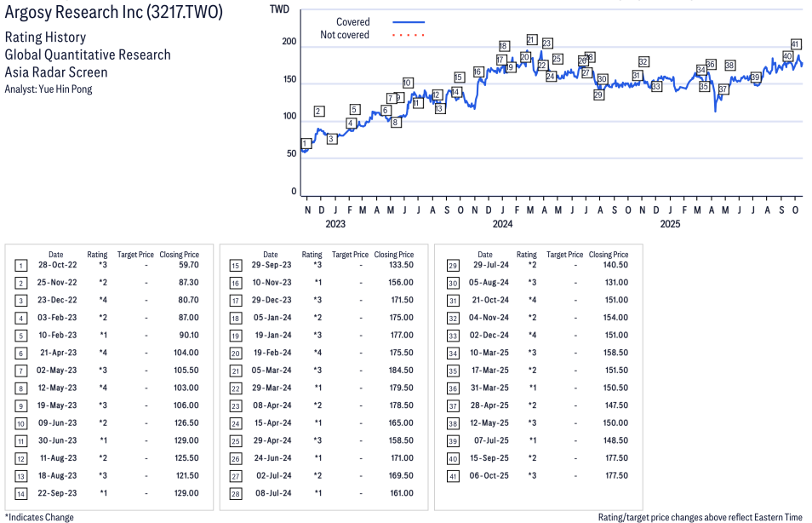
Task: Click the 177.00 closing price for 19-Jan-24
Action: (x=400, y=334)
